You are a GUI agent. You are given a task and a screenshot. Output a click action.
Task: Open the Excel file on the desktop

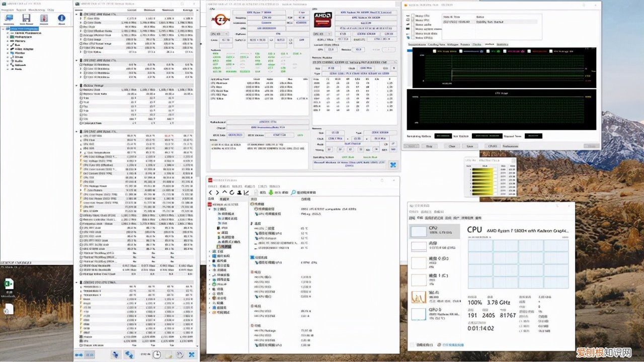[9, 285]
